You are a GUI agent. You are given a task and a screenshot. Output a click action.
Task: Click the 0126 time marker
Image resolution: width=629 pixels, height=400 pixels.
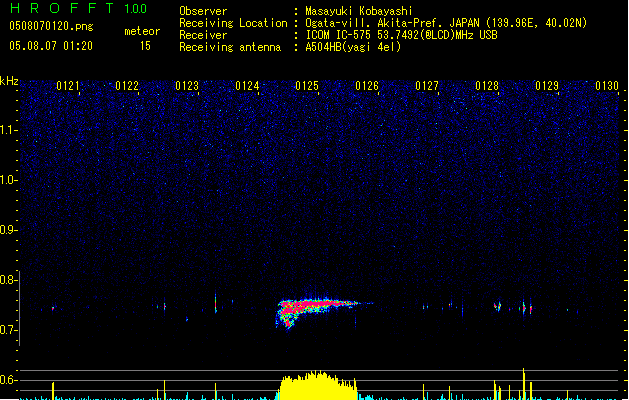click(367, 86)
